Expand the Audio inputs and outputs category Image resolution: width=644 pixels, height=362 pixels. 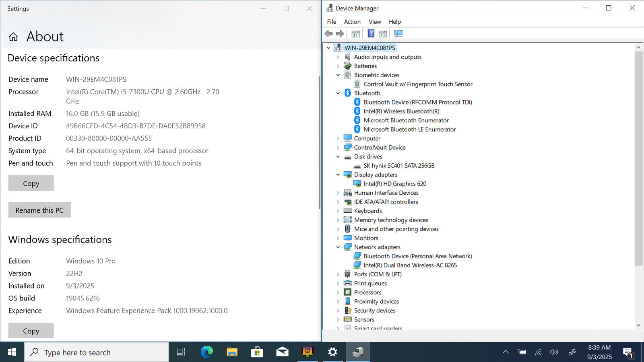(x=338, y=57)
